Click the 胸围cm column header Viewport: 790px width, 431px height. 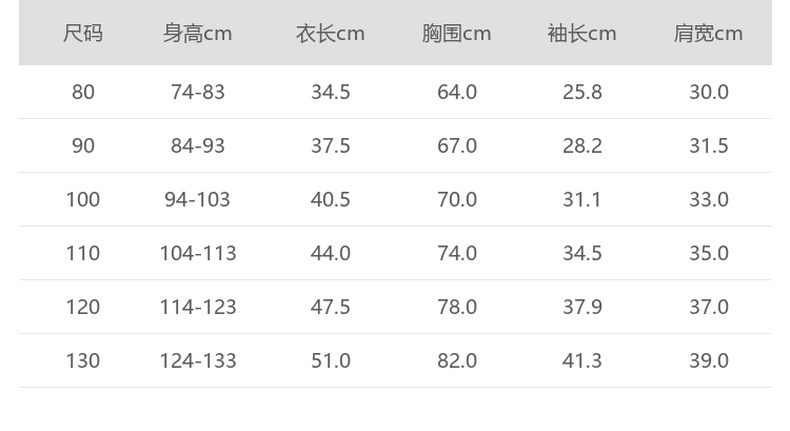pyautogui.click(x=456, y=34)
